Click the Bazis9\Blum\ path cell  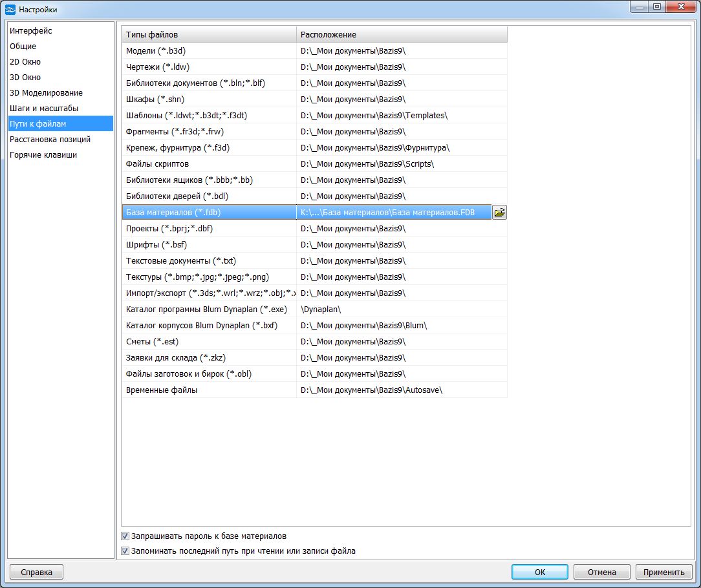pyautogui.click(x=402, y=325)
